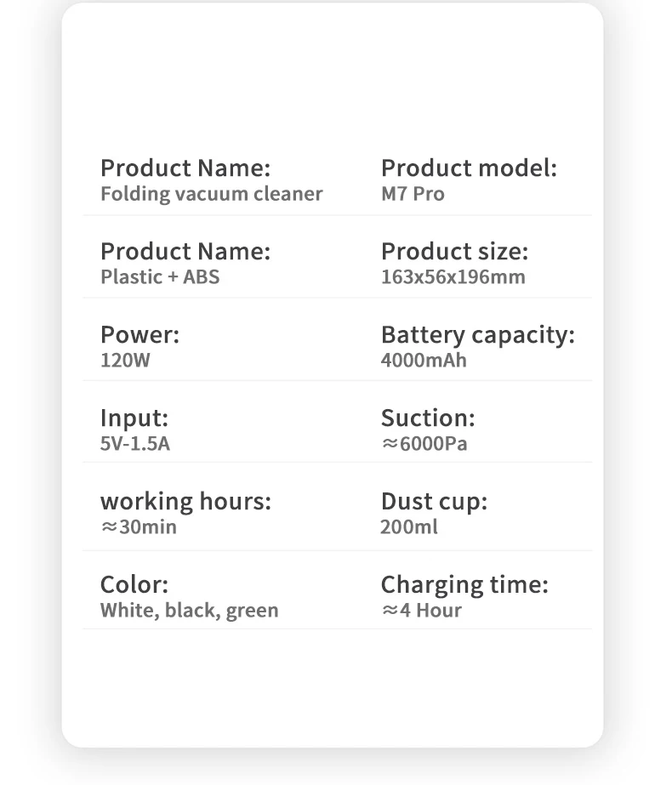This screenshot has width=672, height=785.
Task: Click the 'Battery capacity:' heading
Action: (477, 335)
